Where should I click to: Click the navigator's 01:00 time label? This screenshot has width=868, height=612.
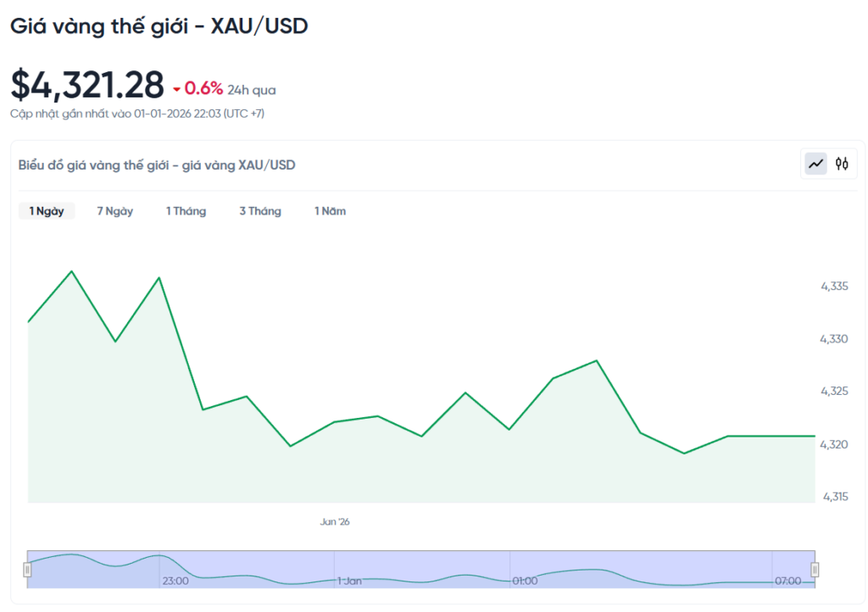pyautogui.click(x=525, y=581)
